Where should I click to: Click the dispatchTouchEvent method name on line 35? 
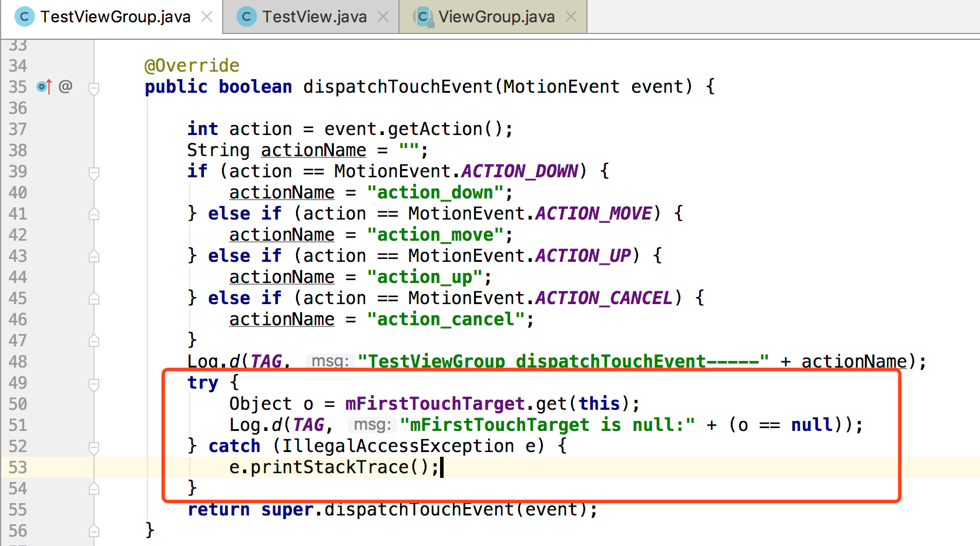398,86
